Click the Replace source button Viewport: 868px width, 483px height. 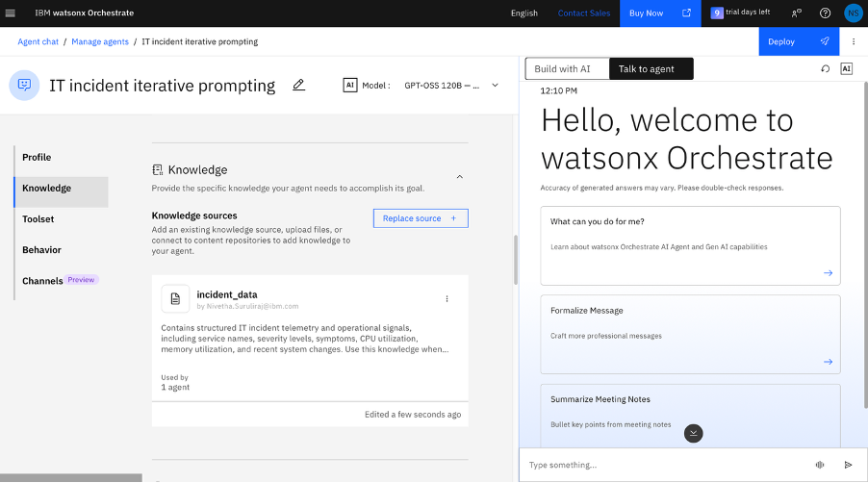coord(421,218)
